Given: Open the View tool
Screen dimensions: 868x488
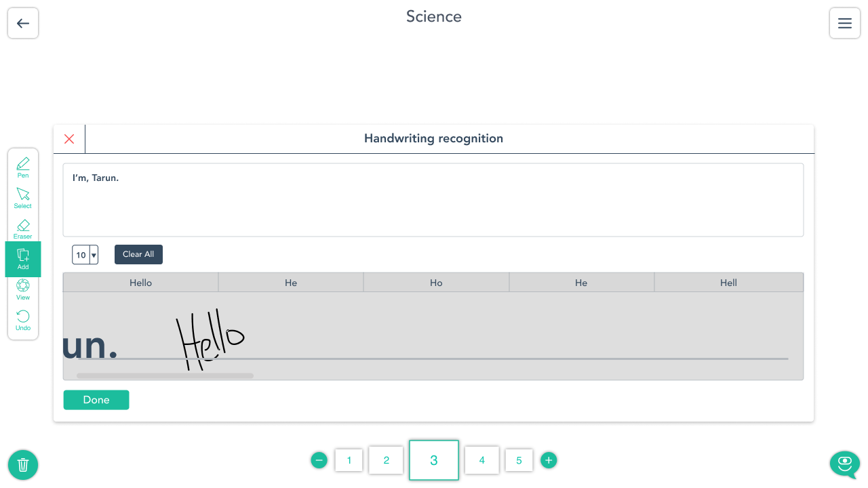Looking at the screenshot, I should [x=23, y=289].
